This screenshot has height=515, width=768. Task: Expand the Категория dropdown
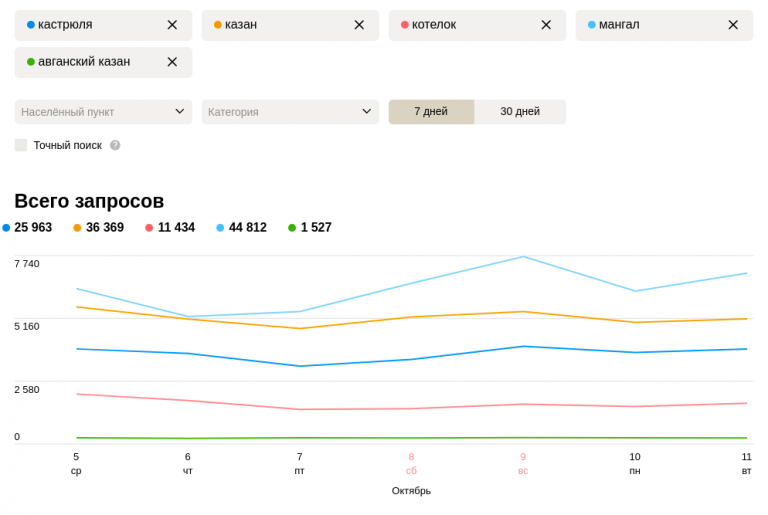(x=290, y=112)
